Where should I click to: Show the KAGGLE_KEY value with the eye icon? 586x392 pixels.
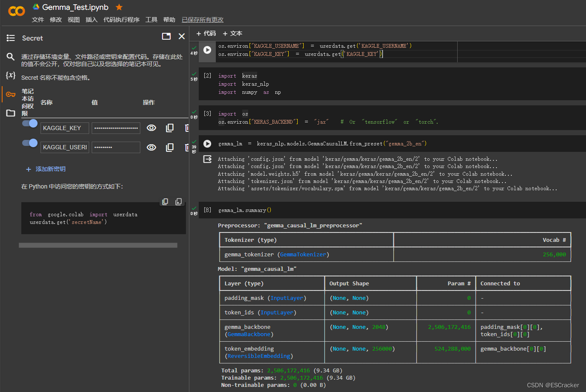coord(151,128)
